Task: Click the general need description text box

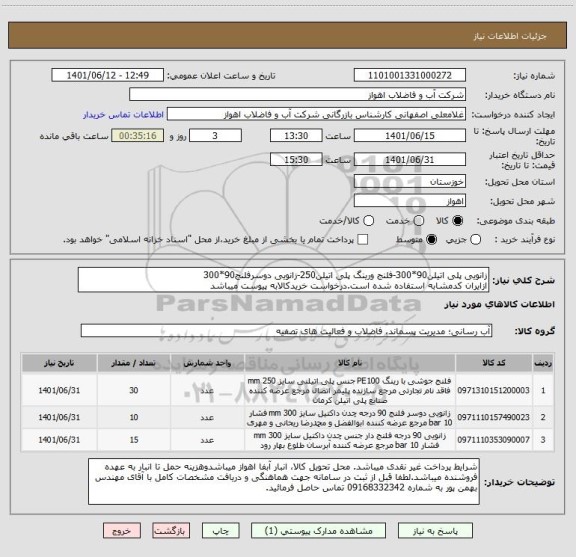Action: [283, 280]
